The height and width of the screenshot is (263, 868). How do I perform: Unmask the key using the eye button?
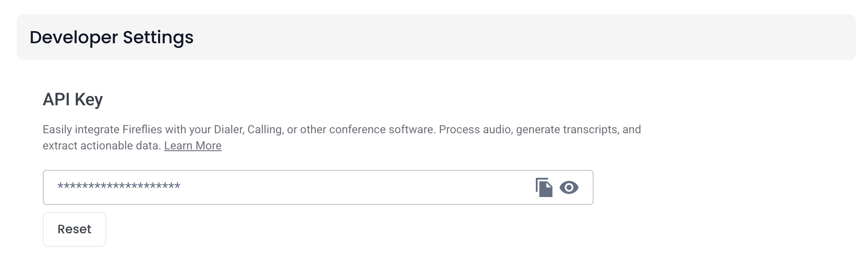tap(569, 187)
